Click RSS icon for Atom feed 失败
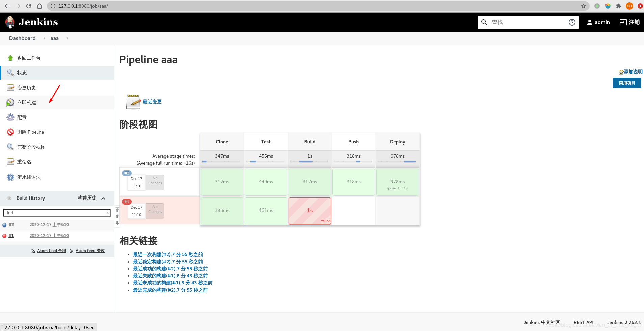The image size is (644, 331). tap(72, 251)
